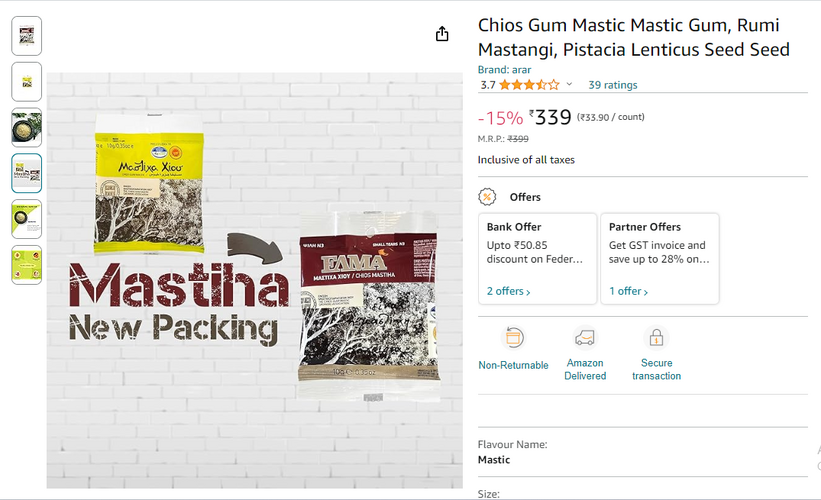Click the percent badge icon beside Offers
The width and height of the screenshot is (821, 500).
[x=487, y=197]
